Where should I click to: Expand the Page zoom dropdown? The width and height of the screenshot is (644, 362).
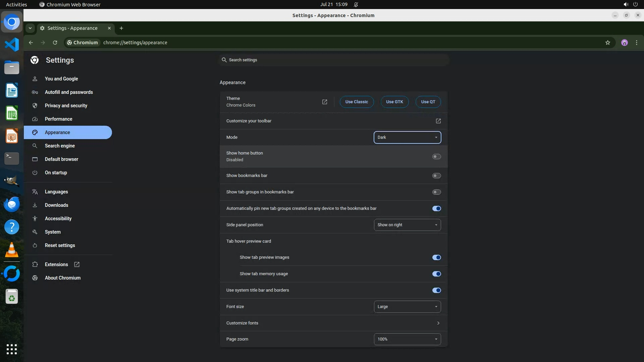click(x=407, y=339)
